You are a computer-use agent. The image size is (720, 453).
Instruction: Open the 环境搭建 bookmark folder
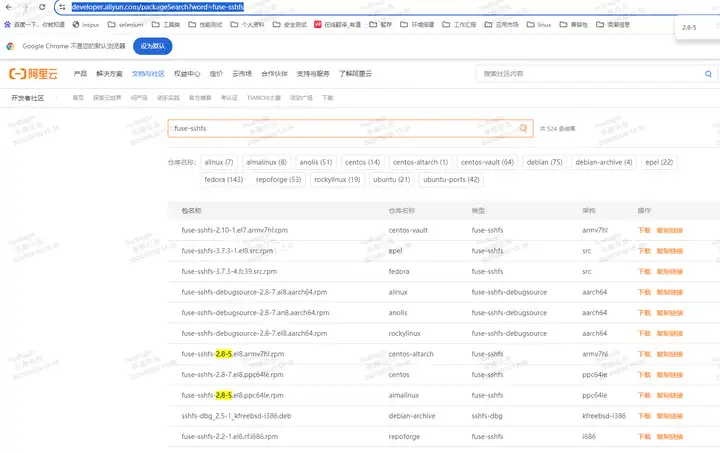pos(417,25)
